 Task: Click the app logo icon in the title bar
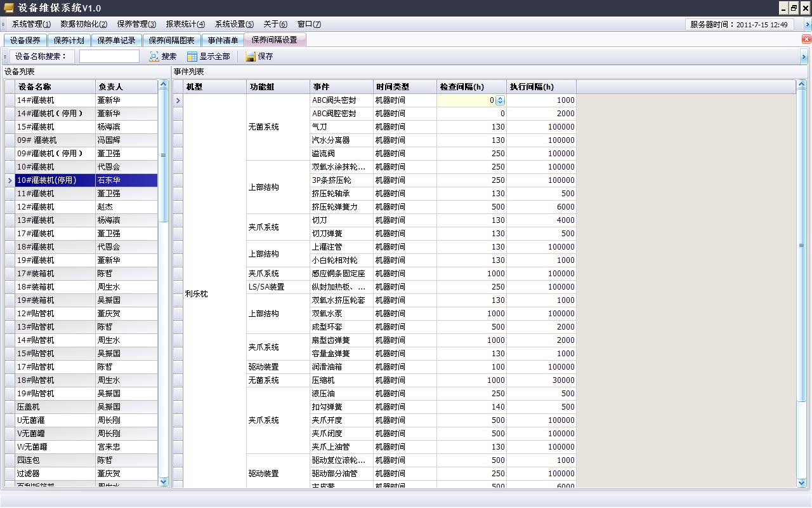8,8
